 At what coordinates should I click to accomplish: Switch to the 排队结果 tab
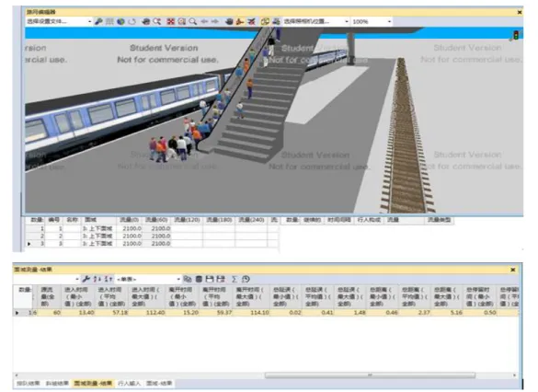pos(29,383)
